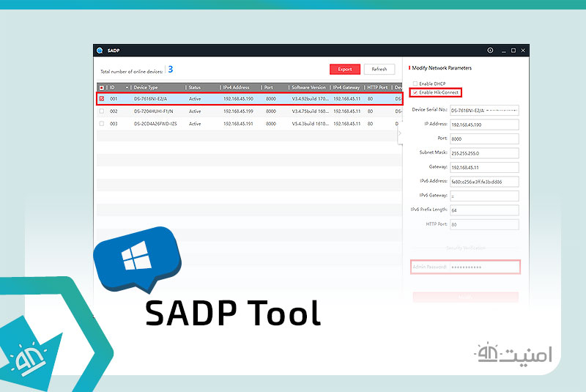Image resolution: width=586 pixels, height=392 pixels.
Task: Sort by Software Version column header
Action: 308,87
